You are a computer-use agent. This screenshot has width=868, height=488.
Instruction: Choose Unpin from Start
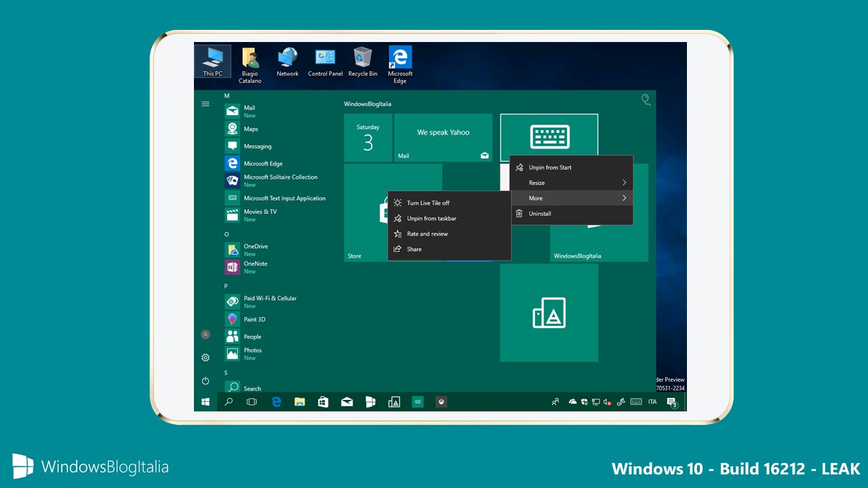coord(572,167)
